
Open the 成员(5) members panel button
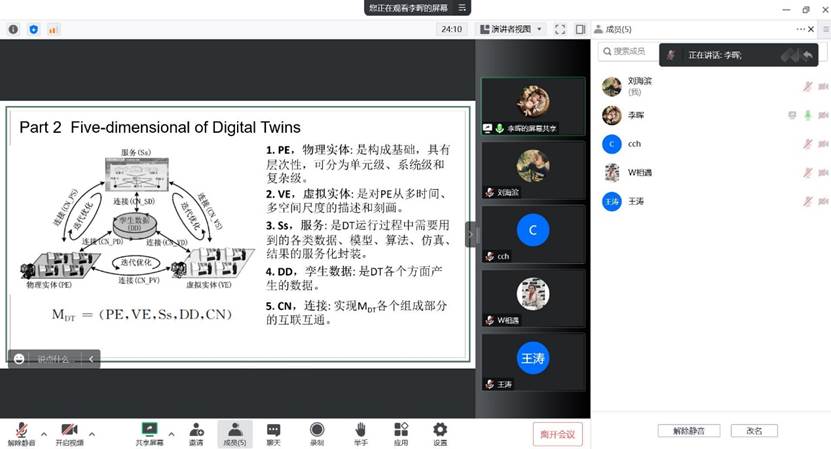point(235,432)
